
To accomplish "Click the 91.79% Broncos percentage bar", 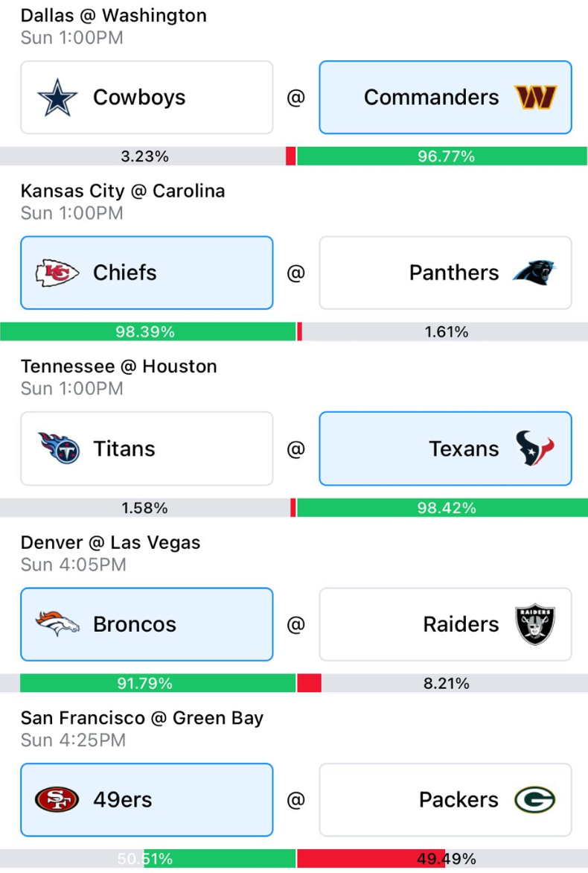I will point(158,683).
